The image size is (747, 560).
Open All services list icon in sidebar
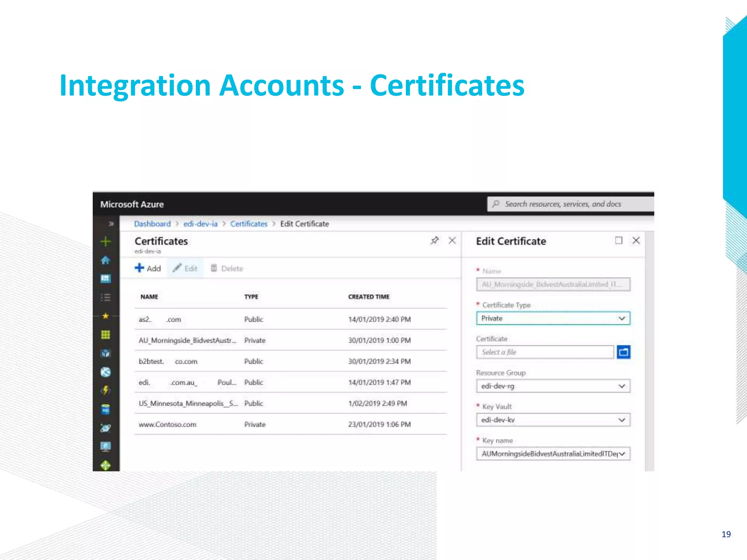point(105,297)
